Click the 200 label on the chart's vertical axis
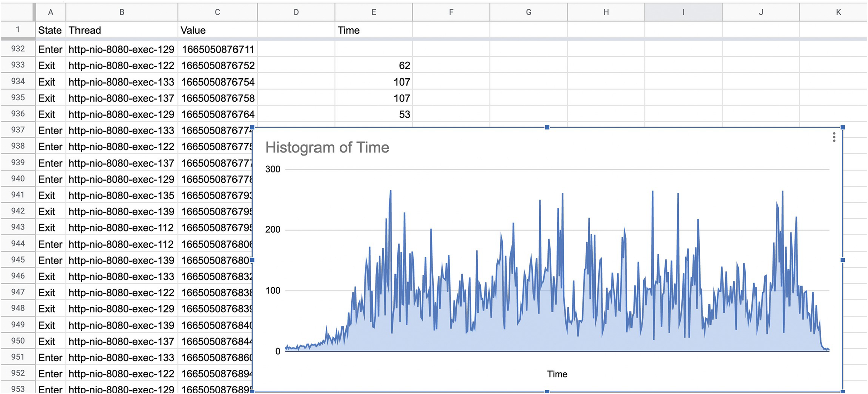The width and height of the screenshot is (868, 394). tap(273, 230)
